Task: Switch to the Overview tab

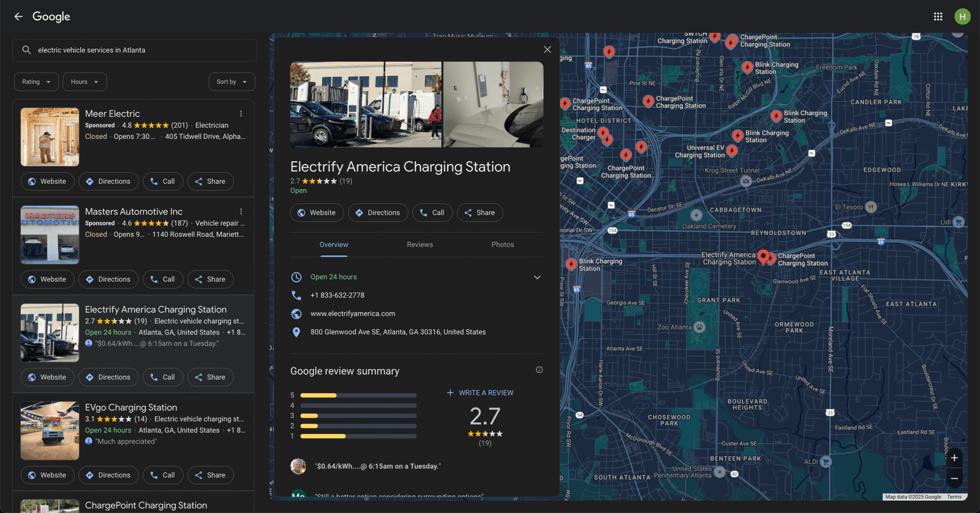Action: [x=334, y=245]
